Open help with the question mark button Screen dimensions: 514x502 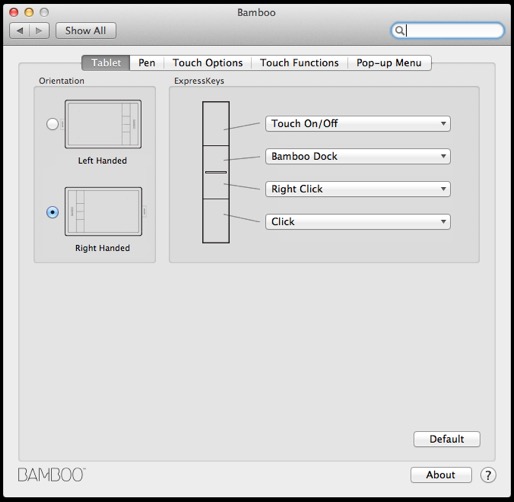(x=488, y=475)
